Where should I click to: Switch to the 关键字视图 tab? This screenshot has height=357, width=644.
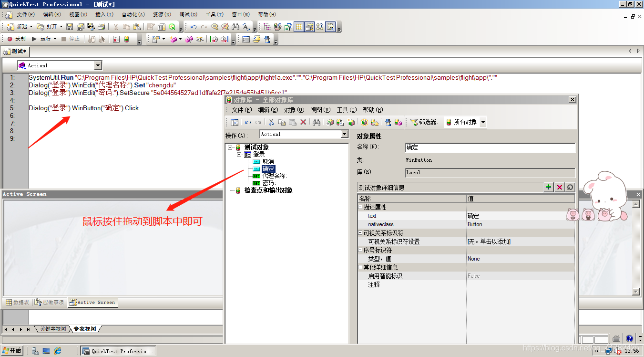(52, 329)
